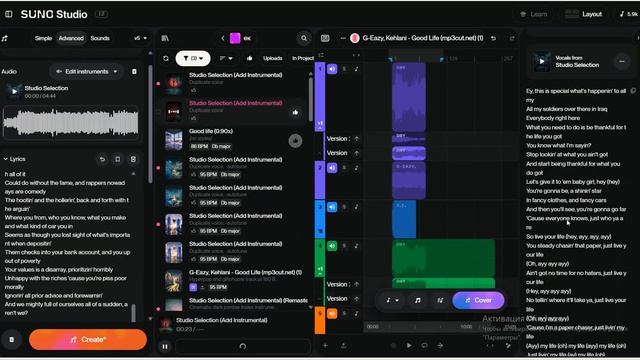
Task: Click the forward arrow in the transport bar
Action: pos(440,345)
